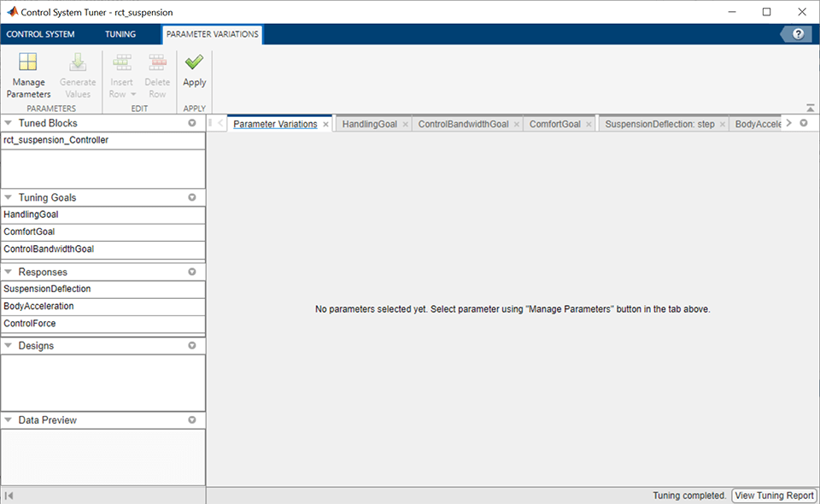Open the Responses panel options circle
This screenshot has width=820, height=504.
192,272
